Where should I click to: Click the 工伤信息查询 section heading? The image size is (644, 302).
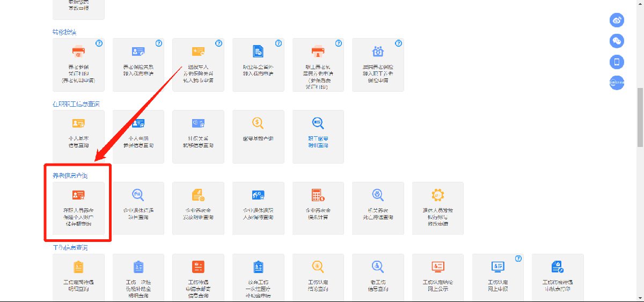pos(70,247)
